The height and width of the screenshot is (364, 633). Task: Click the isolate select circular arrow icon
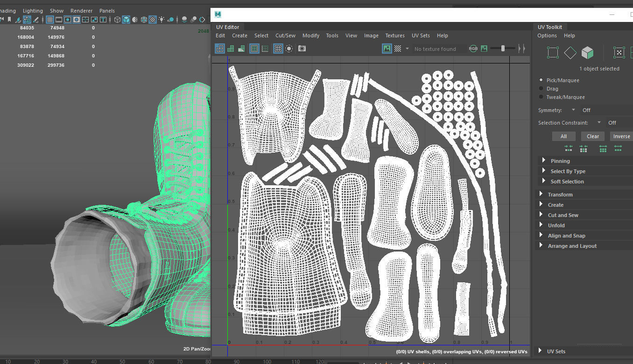click(x=202, y=20)
